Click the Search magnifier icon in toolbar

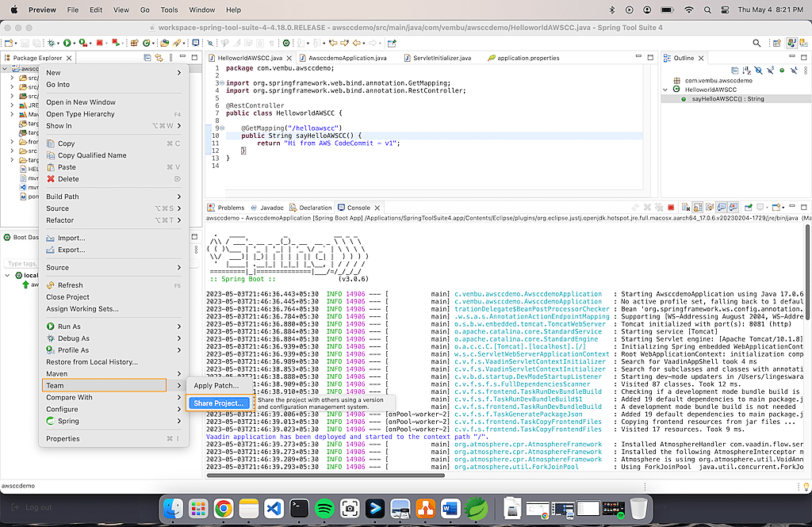756,43
